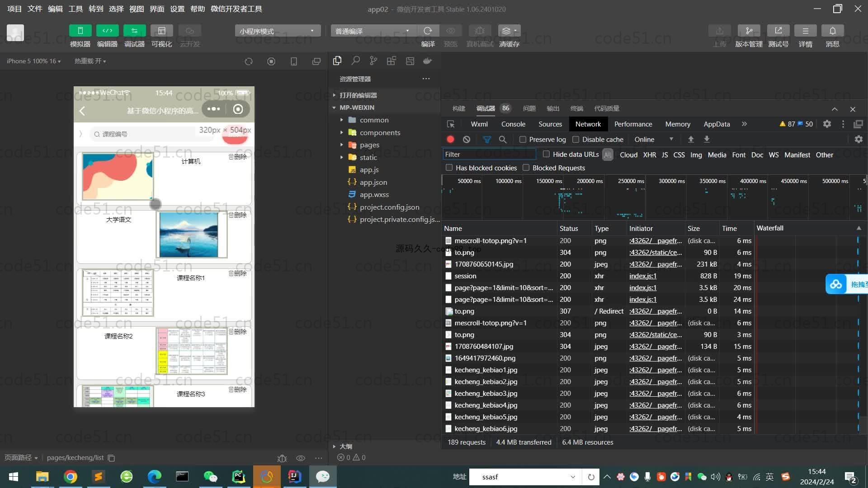The image size is (868, 488).
Task: Check Blocked Requests
Action: [526, 168]
